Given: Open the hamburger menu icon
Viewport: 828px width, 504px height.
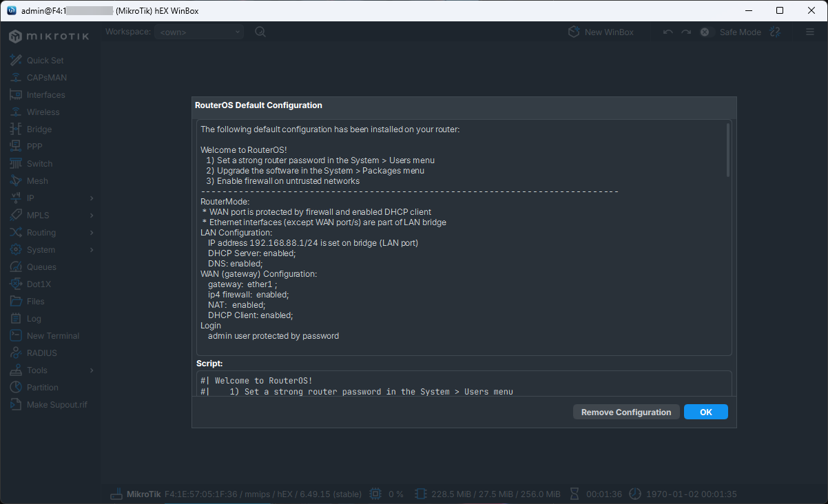Looking at the screenshot, I should [x=810, y=32].
